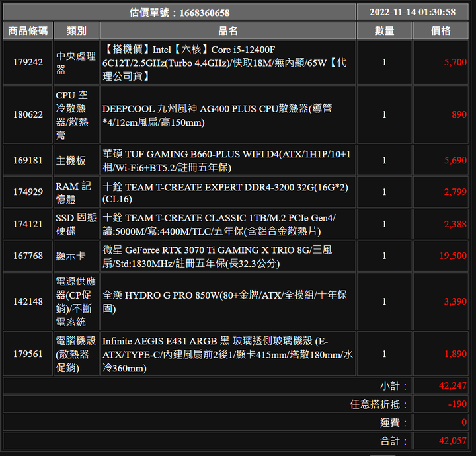Viewport: 476px width, 456px height.
Task: Select product code 179561
Action: (28, 354)
